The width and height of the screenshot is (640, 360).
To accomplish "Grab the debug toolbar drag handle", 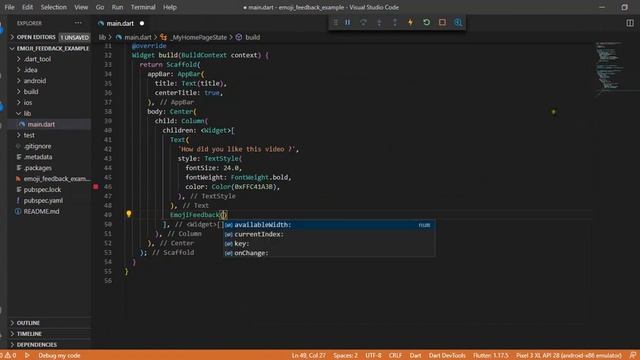I will point(335,22).
